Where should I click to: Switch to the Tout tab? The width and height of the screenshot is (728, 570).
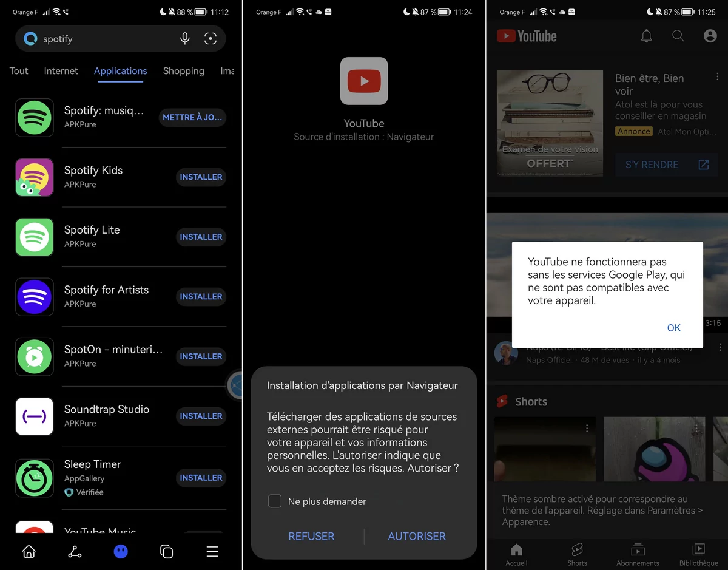(x=19, y=71)
